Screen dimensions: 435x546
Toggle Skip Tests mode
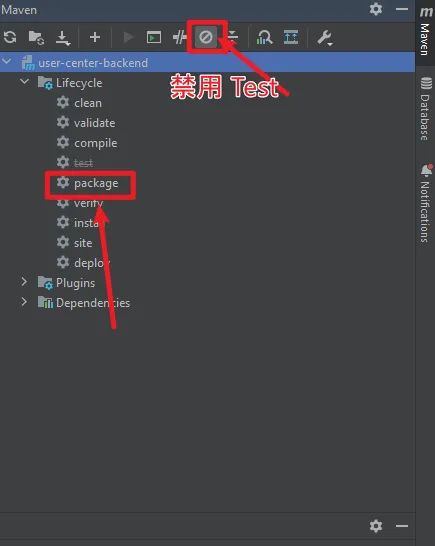(x=206, y=37)
